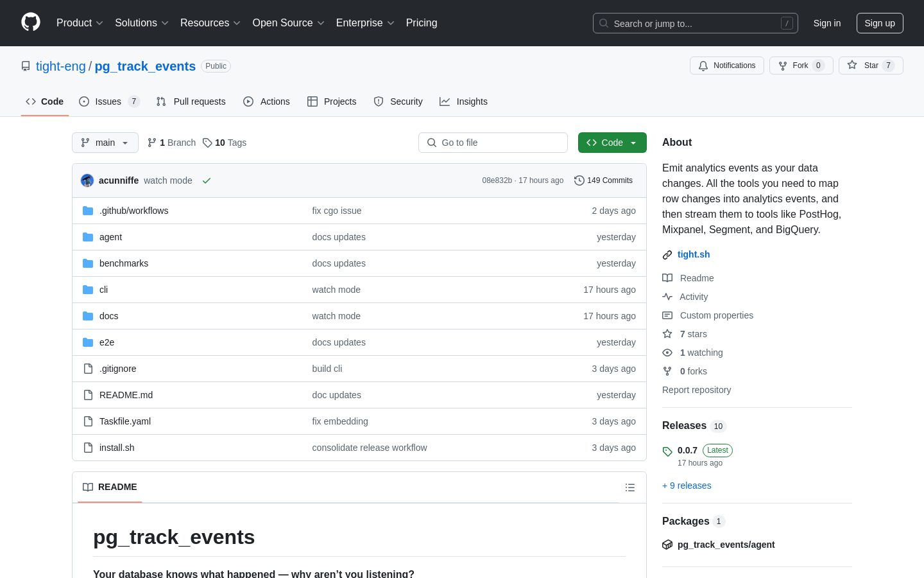Open the 10 Tags link
This screenshot has height=578, width=924.
point(225,143)
